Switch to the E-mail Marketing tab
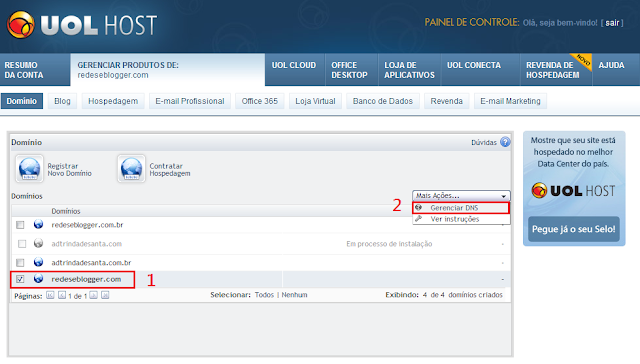Viewport: 640px width, 364px height. coord(510,101)
